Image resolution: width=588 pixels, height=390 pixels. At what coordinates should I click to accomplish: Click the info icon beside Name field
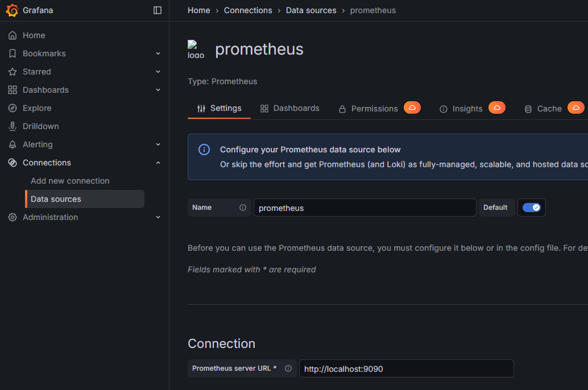coord(242,207)
